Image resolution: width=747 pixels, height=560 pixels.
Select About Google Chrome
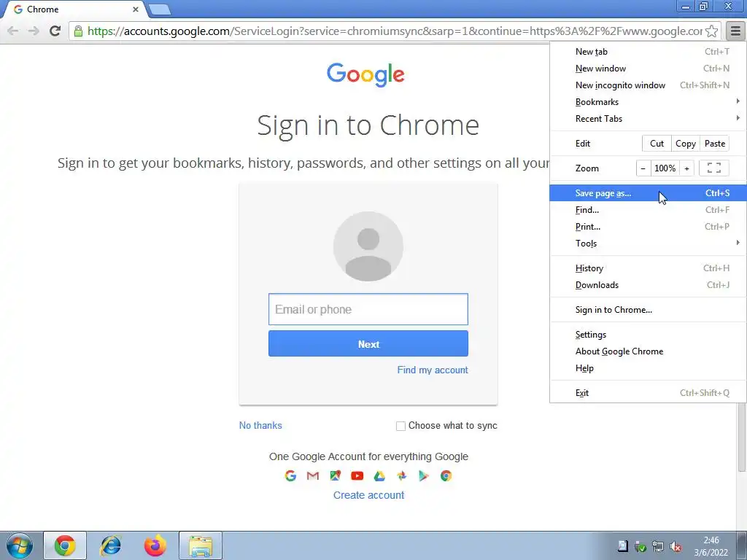tap(648, 351)
